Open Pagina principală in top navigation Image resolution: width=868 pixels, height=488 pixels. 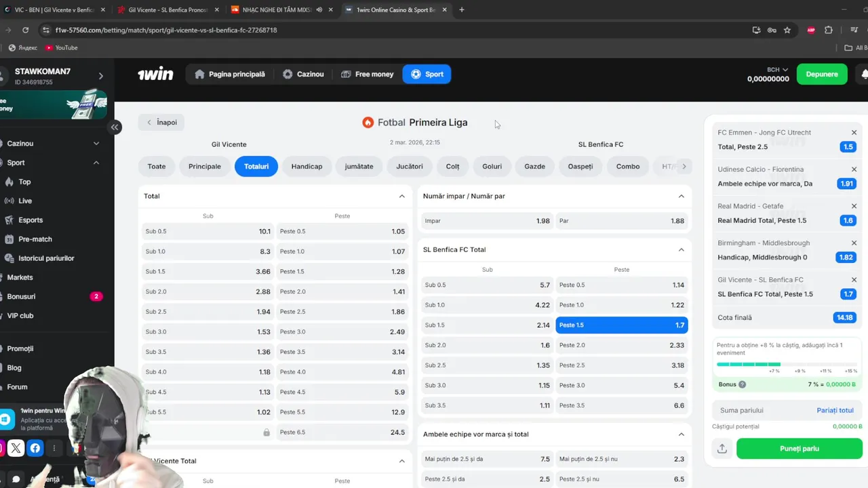click(229, 74)
